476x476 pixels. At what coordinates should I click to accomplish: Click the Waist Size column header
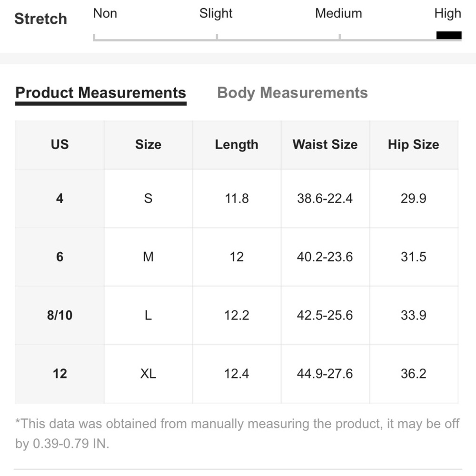click(x=325, y=145)
